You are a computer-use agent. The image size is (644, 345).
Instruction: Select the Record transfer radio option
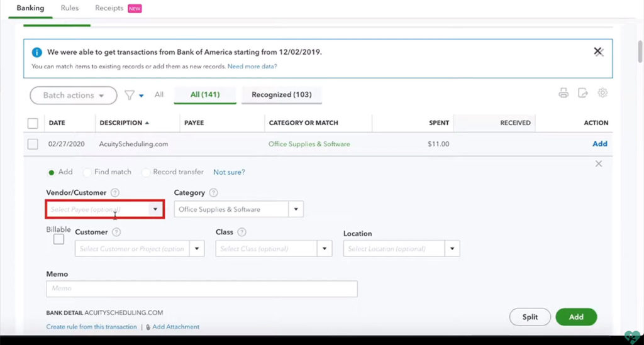pos(147,172)
